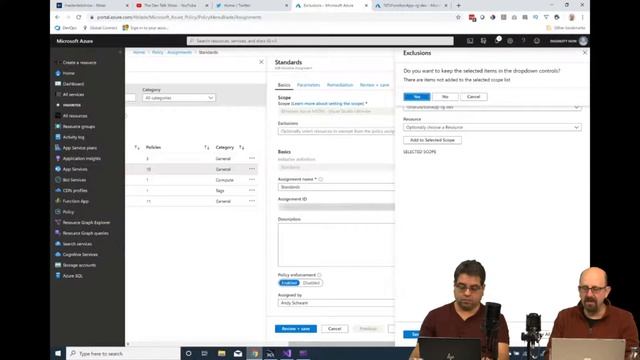Click the taskbar search box
Screen dimensions: 640x360
pyautogui.click(x=122, y=353)
